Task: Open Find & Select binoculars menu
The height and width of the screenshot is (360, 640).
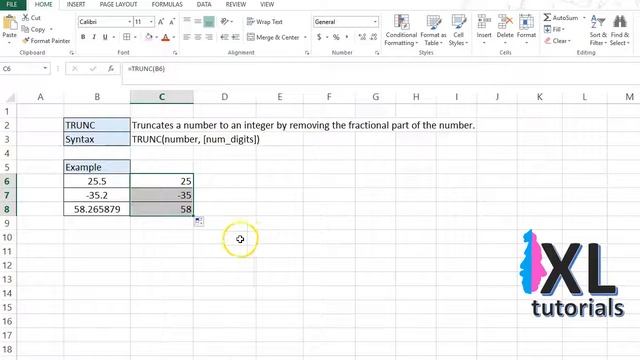Action: 620,30
